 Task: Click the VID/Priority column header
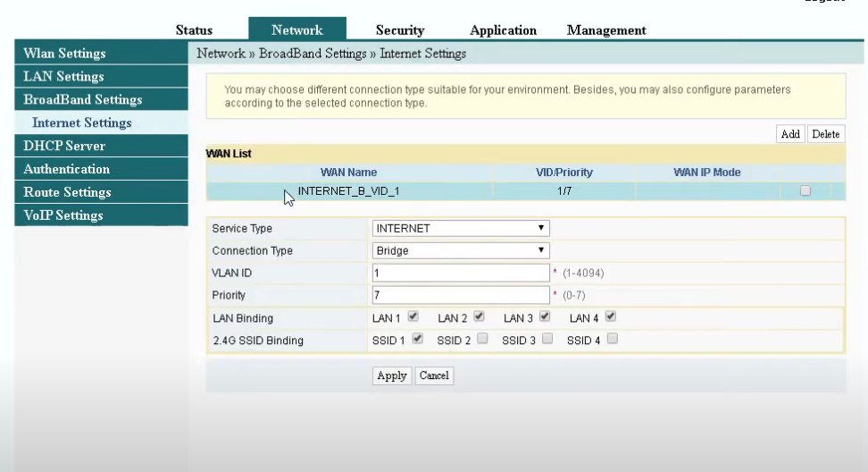pos(564,173)
